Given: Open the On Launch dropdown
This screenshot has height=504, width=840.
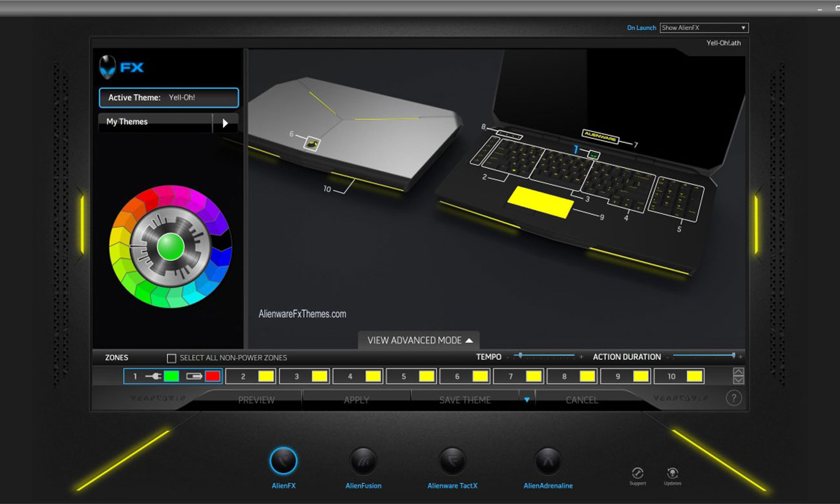Looking at the screenshot, I should click(x=704, y=28).
